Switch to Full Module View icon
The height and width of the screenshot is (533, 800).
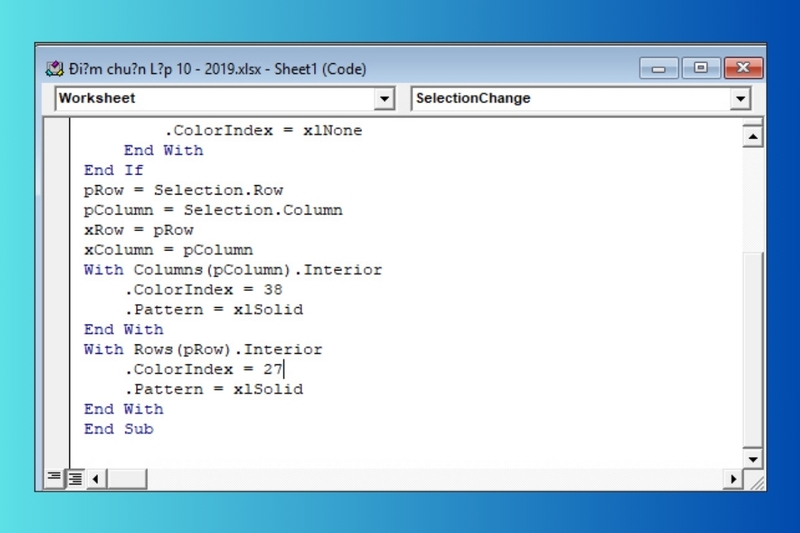(76, 478)
